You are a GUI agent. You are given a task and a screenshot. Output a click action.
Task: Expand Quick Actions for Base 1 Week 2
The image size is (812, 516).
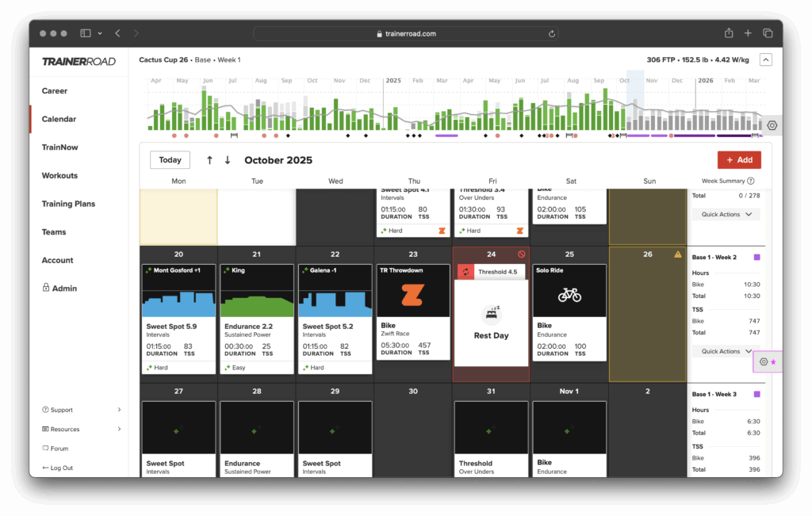click(726, 351)
